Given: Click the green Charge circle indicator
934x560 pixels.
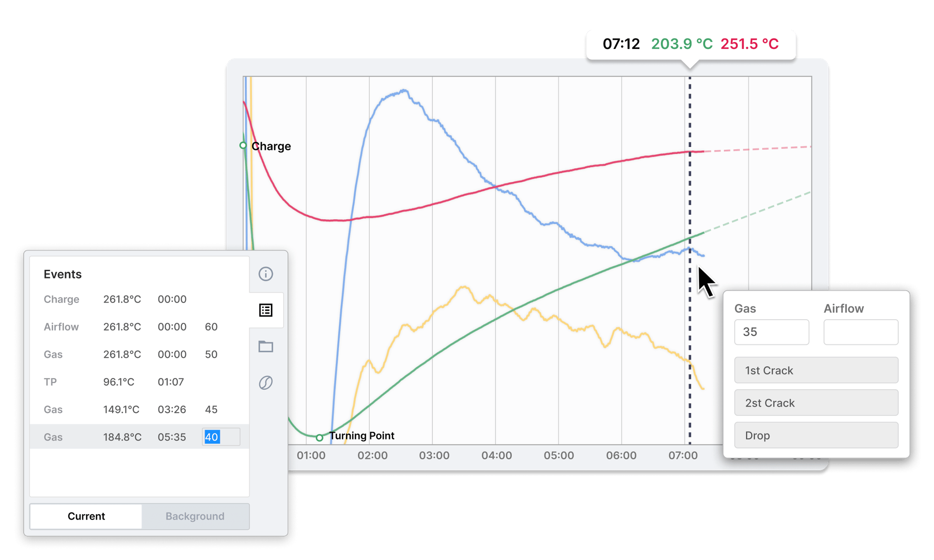Looking at the screenshot, I should click(x=243, y=146).
